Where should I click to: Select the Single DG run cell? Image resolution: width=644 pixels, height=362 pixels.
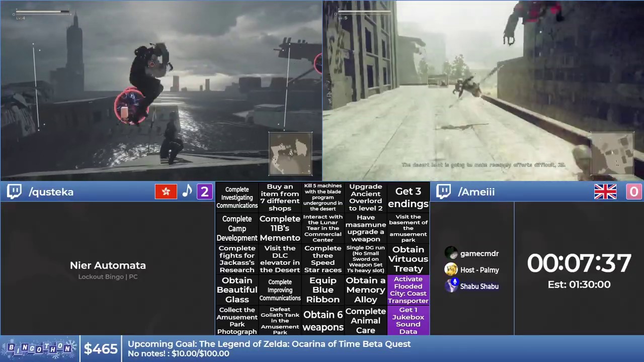pyautogui.click(x=366, y=259)
